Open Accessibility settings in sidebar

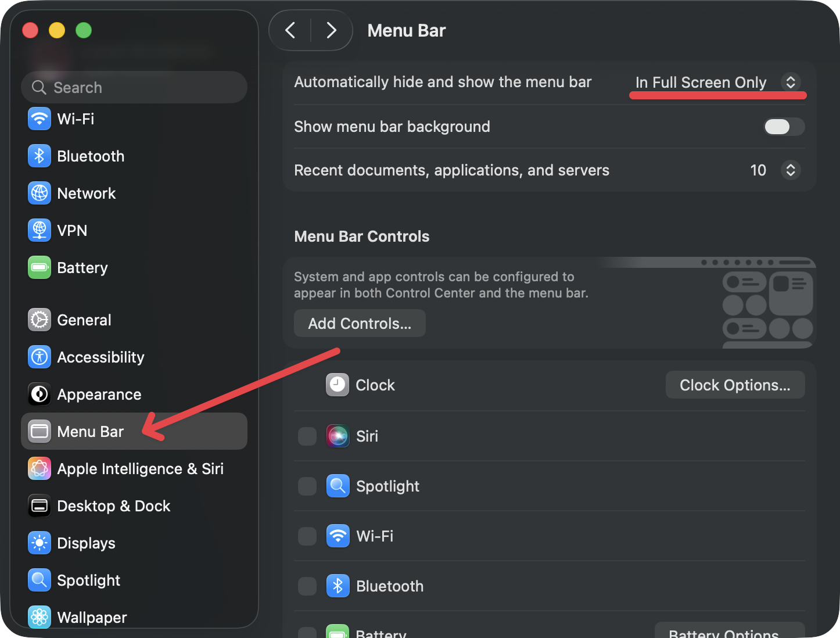pyautogui.click(x=134, y=357)
